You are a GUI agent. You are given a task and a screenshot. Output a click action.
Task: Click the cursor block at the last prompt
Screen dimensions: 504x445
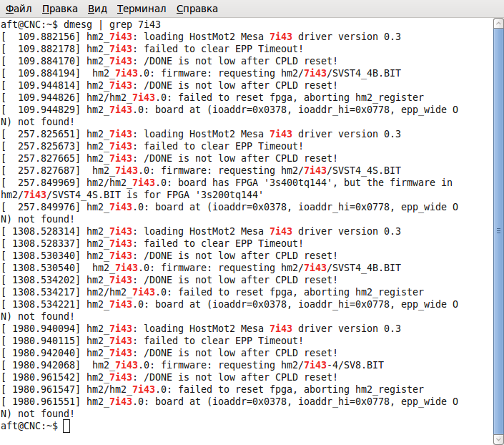(x=66, y=426)
